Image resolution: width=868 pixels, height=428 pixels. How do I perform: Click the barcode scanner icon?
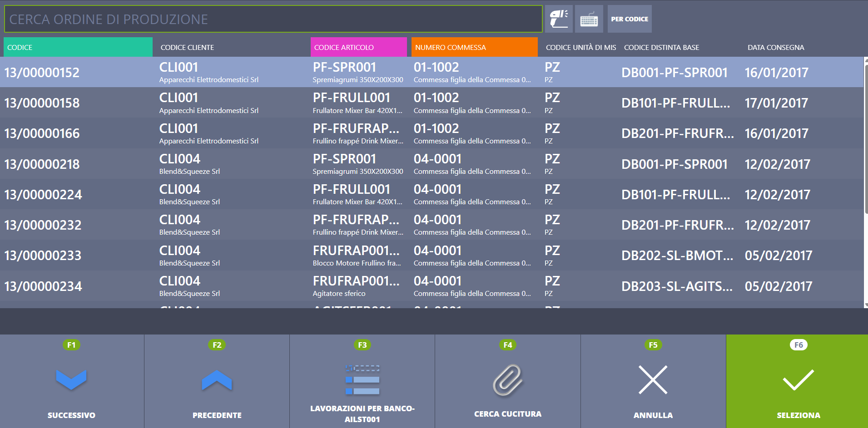(x=559, y=19)
